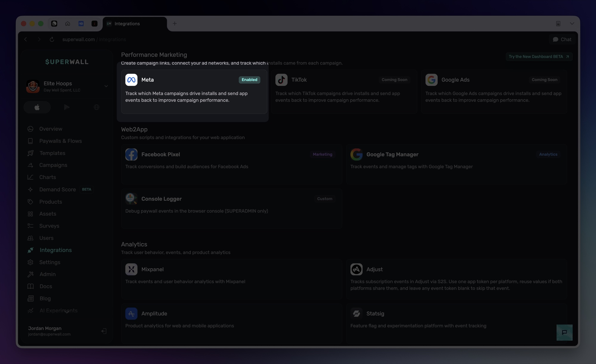Open the Console Logger integration
The height and width of the screenshot is (364, 596).
(232, 209)
